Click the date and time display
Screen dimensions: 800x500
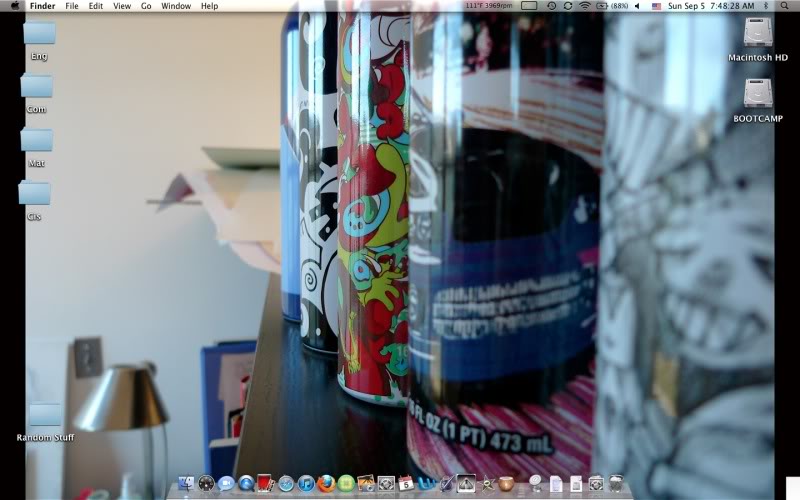pos(711,6)
